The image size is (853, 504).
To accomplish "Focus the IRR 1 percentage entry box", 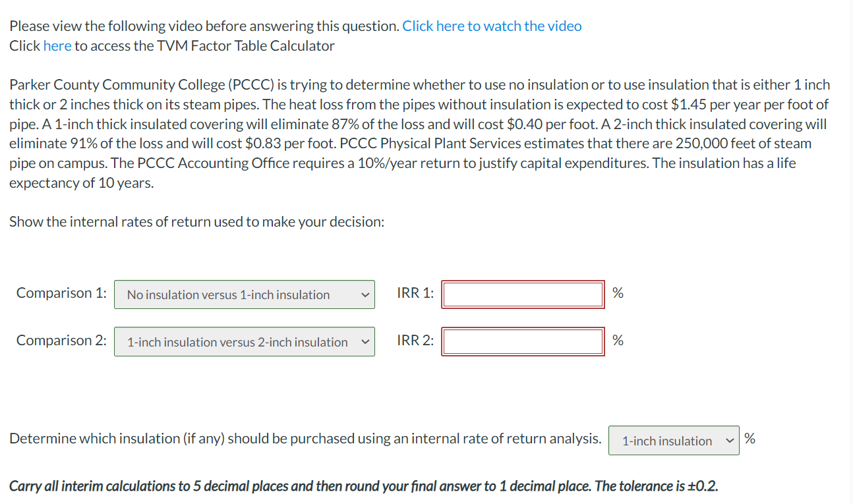I will point(523,294).
